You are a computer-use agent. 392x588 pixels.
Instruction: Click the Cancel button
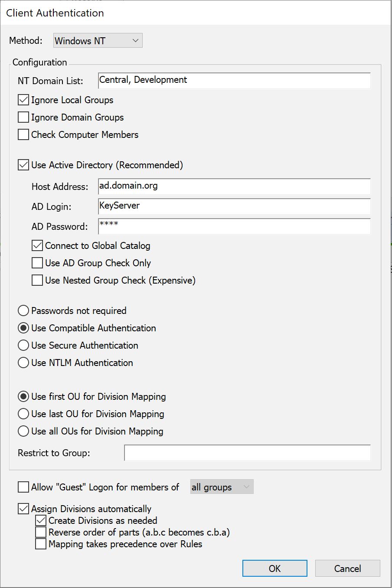click(347, 568)
